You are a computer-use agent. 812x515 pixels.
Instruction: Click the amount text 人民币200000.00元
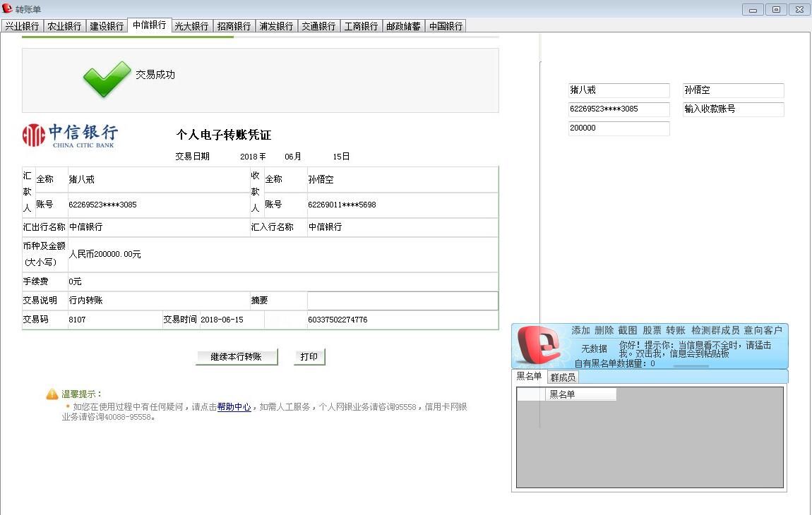(x=105, y=254)
